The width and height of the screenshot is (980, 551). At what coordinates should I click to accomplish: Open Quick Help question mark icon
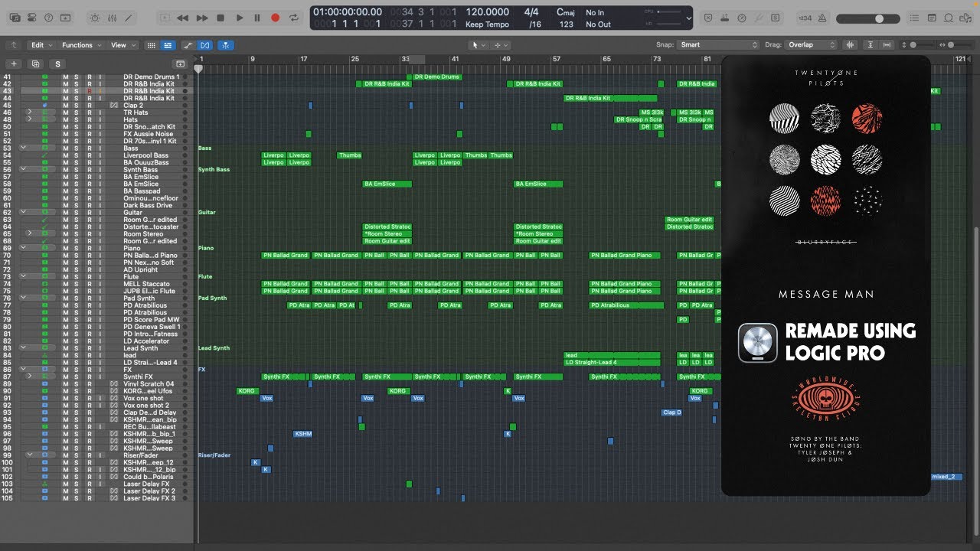point(49,18)
